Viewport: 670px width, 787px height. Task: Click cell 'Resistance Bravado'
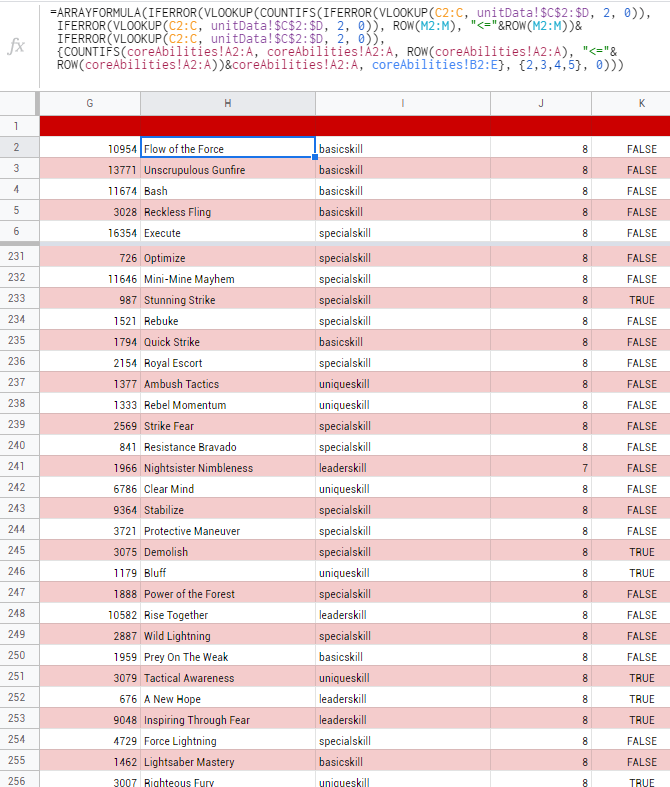[x=228, y=447]
